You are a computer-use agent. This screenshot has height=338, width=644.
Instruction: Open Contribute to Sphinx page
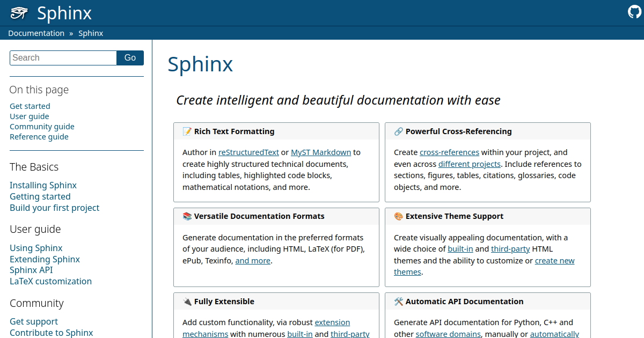[x=52, y=333]
